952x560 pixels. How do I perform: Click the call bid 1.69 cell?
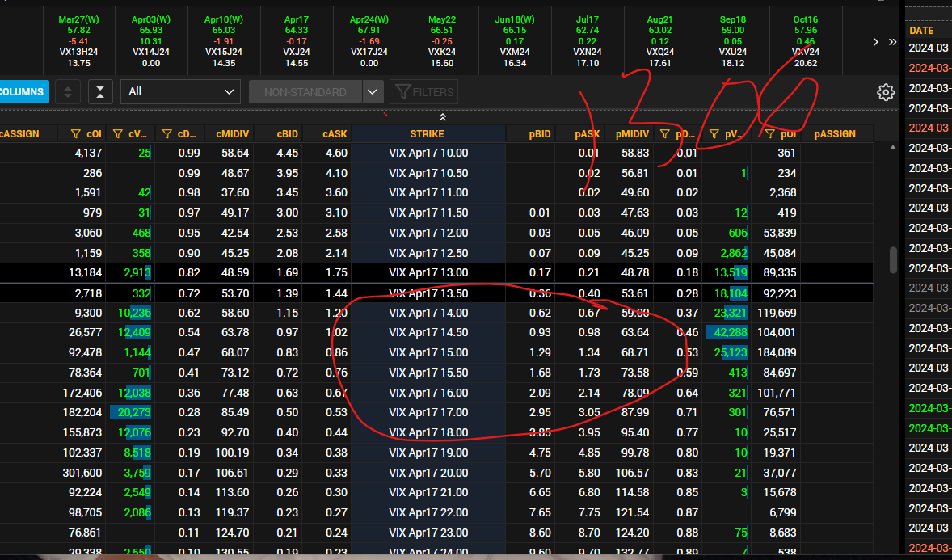click(x=287, y=272)
